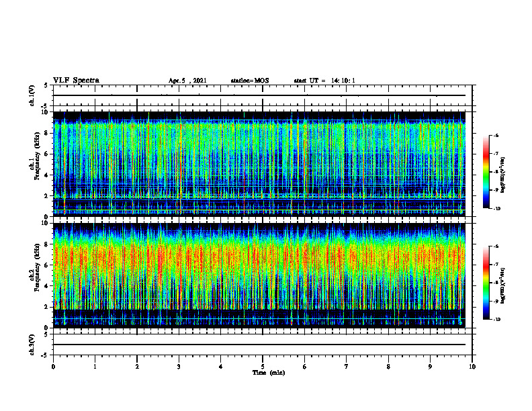Click time axis tick label "1"
This screenshot has width=532, height=411.
coord(95,367)
